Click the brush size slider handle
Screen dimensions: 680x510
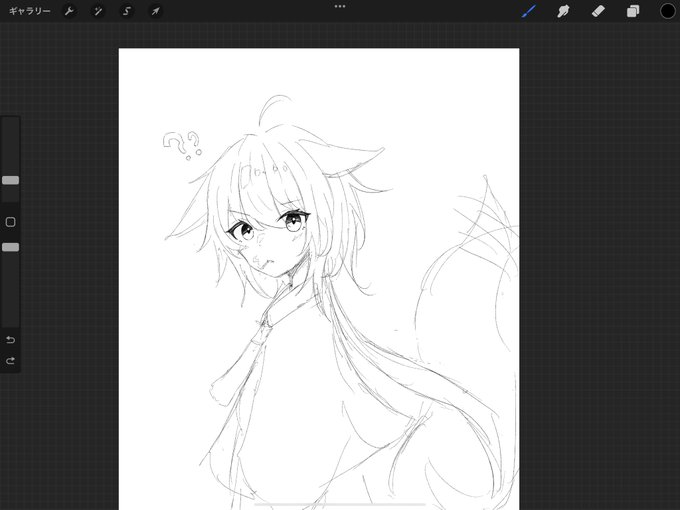10,180
